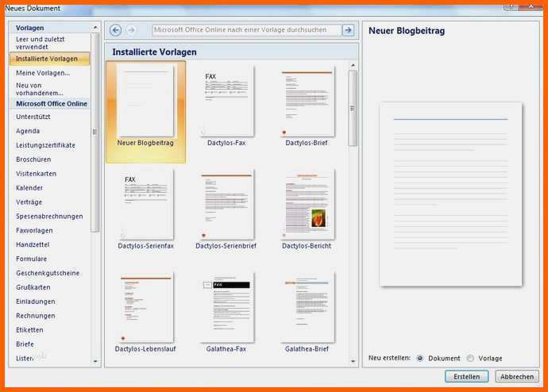The image size is (548, 392).
Task: Select the Dactylos-Fax template icon
Action: pos(228,102)
